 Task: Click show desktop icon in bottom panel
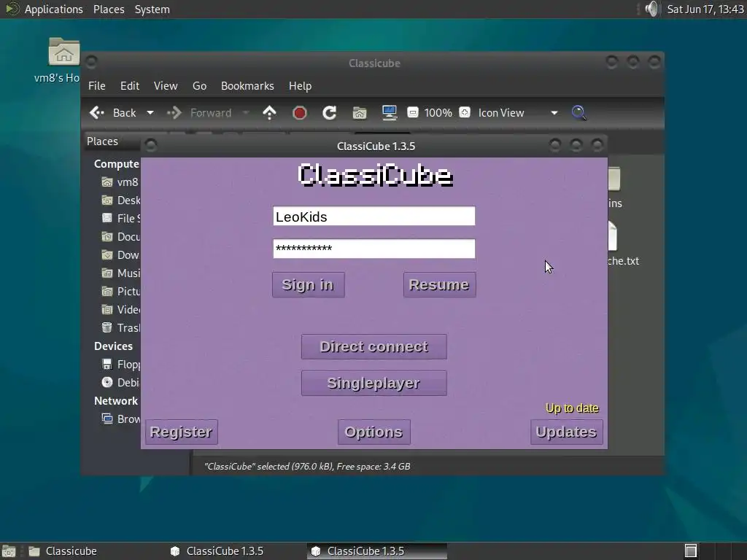[x=9, y=551]
